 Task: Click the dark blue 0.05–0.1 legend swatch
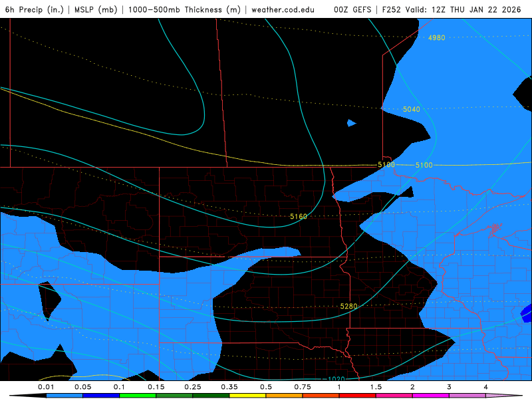(x=101, y=396)
